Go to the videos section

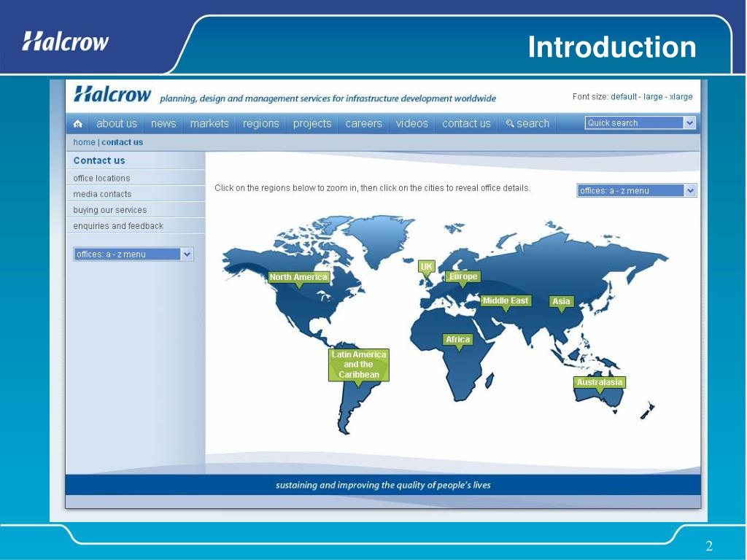point(412,123)
